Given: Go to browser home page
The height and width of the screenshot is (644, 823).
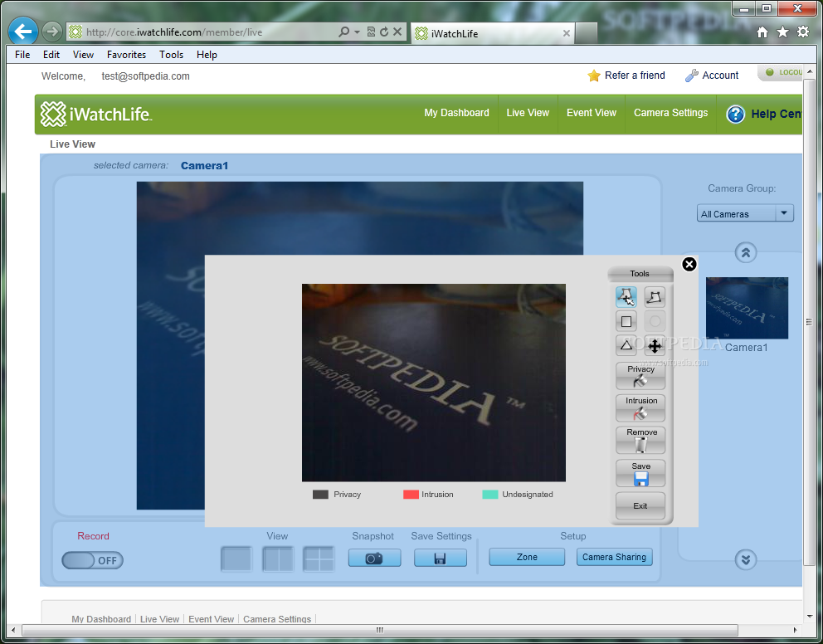Looking at the screenshot, I should pos(762,32).
